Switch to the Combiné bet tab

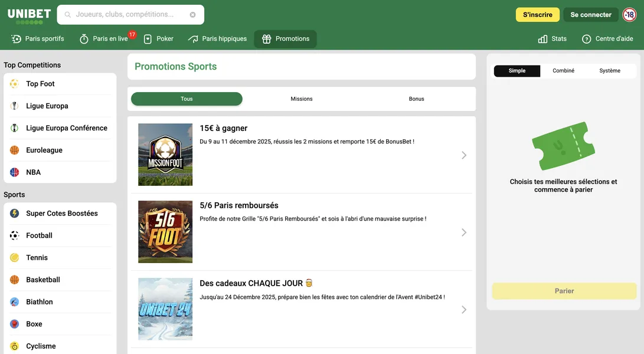pos(563,70)
